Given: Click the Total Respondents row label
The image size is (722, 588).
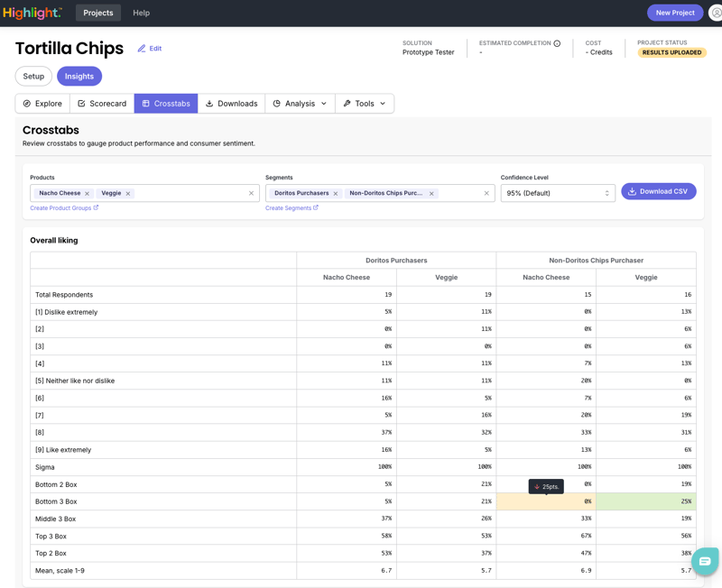Looking at the screenshot, I should pos(64,295).
